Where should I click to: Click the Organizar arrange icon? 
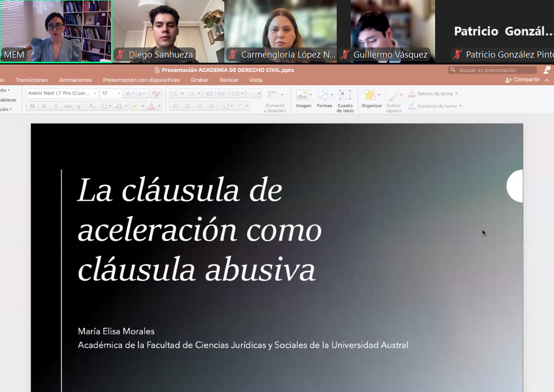pos(370,96)
